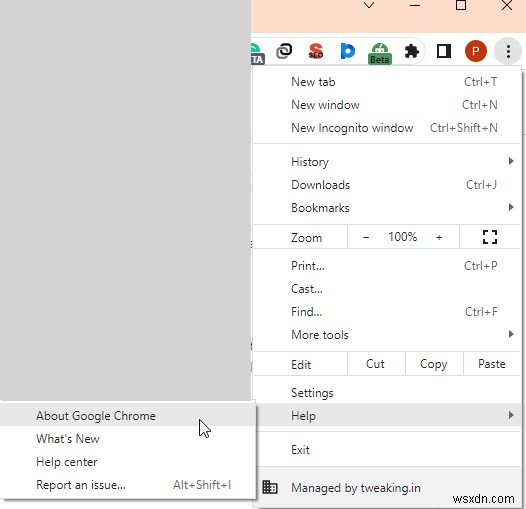Screen dimensions: 526x509
Task: Expand the History submenu arrow
Action: click(x=511, y=161)
